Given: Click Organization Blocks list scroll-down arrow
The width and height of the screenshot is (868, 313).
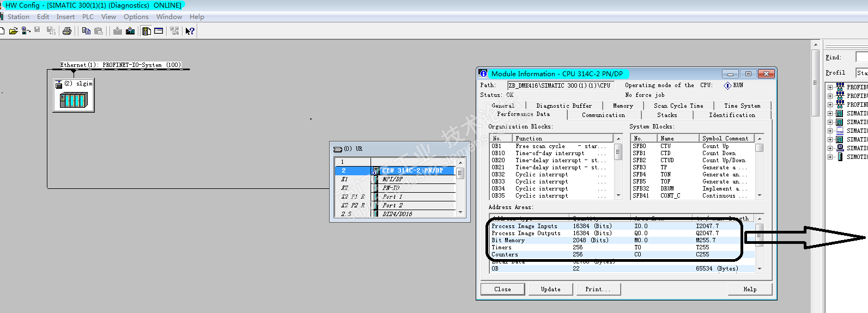Looking at the screenshot, I should [618, 195].
